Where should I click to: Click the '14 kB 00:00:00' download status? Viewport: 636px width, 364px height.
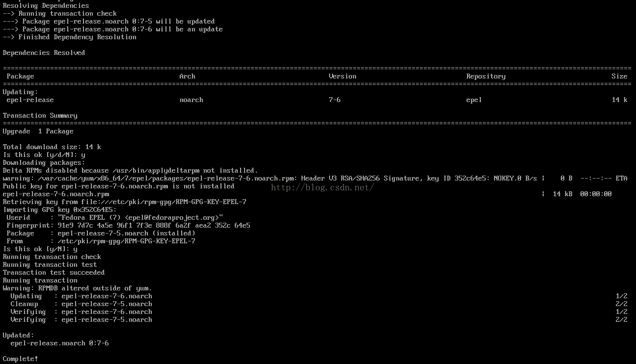click(582, 194)
